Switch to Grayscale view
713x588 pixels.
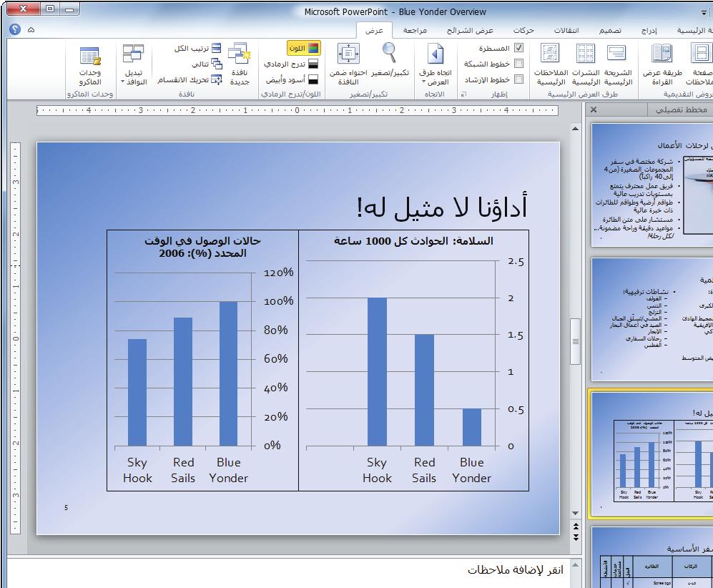pos(291,64)
